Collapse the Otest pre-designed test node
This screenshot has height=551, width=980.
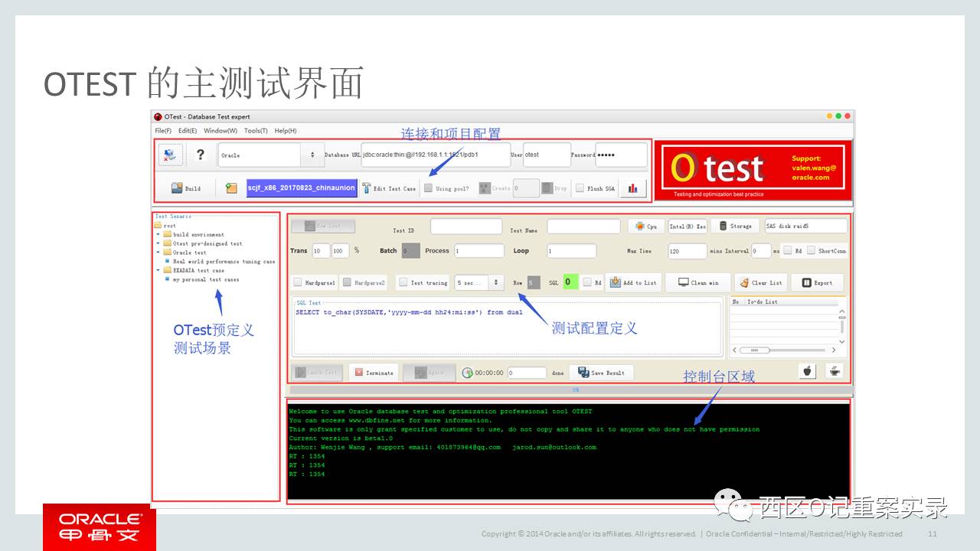coord(158,243)
